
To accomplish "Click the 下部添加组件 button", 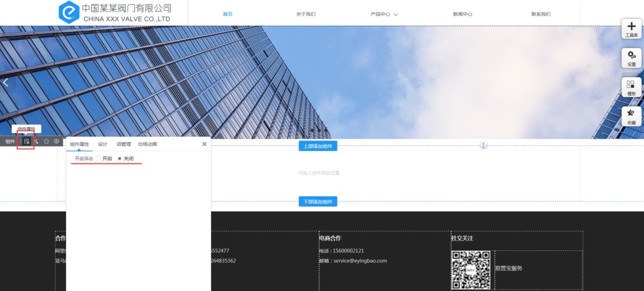I will [x=318, y=202].
